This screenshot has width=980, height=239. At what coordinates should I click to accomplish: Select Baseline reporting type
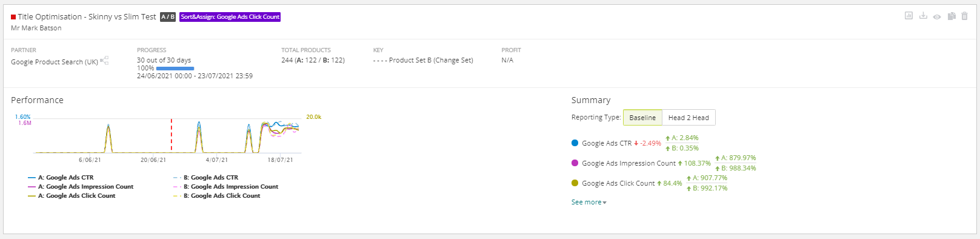[x=642, y=118]
